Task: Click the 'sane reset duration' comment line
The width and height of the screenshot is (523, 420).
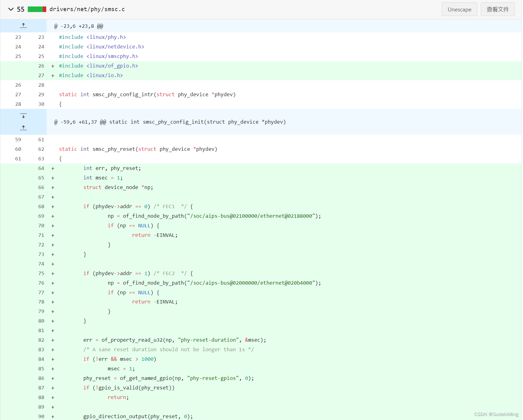Action: (x=169, y=349)
